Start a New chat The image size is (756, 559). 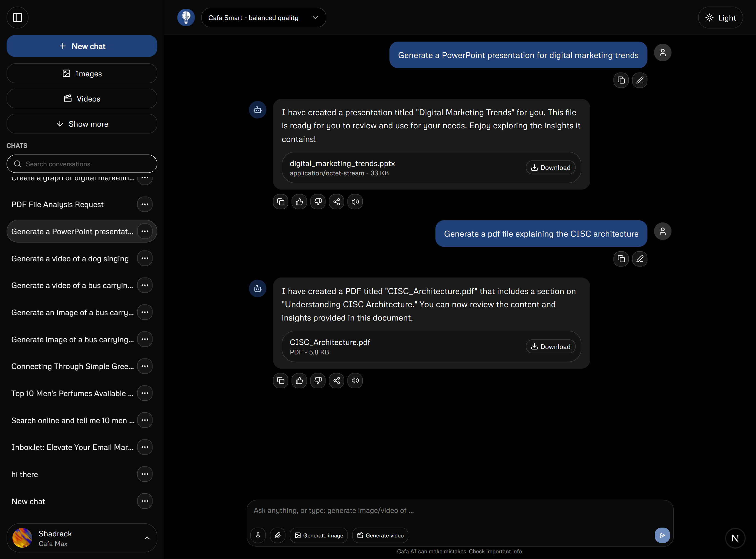tap(82, 46)
